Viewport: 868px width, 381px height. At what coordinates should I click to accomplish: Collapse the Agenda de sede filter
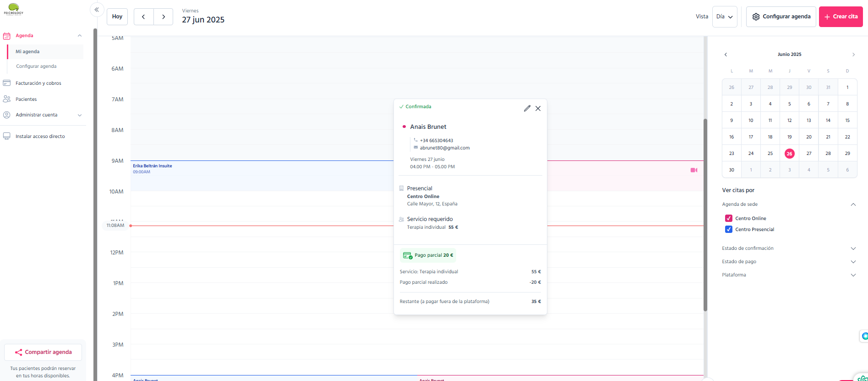853,204
